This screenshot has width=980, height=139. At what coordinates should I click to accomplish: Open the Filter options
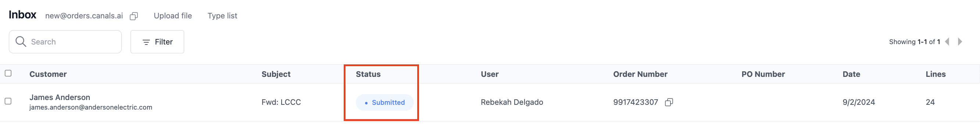[x=157, y=42]
